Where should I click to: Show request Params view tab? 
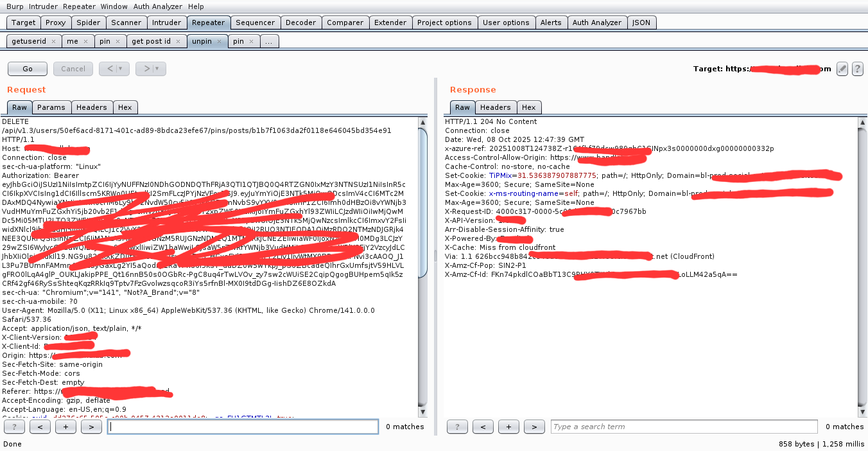point(51,107)
